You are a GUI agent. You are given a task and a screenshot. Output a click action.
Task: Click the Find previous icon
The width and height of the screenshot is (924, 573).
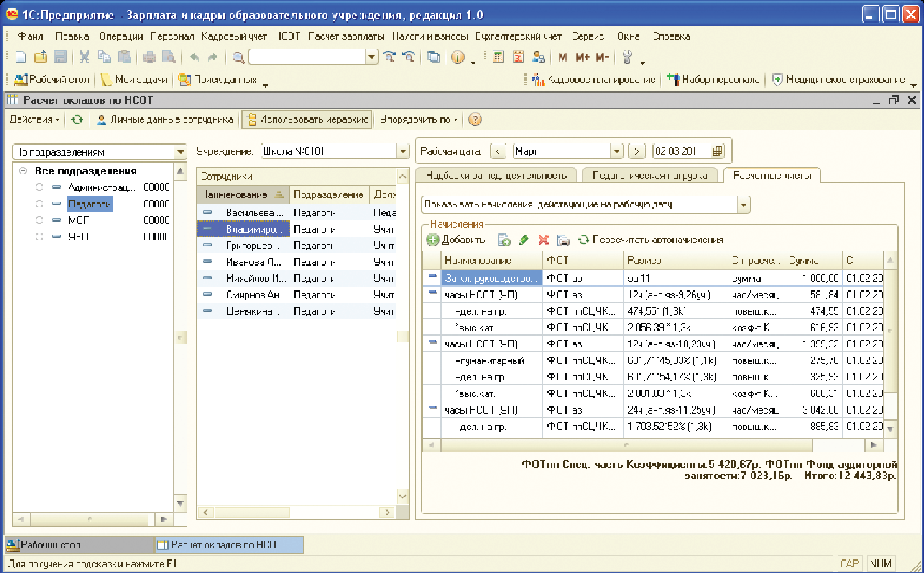(x=409, y=58)
